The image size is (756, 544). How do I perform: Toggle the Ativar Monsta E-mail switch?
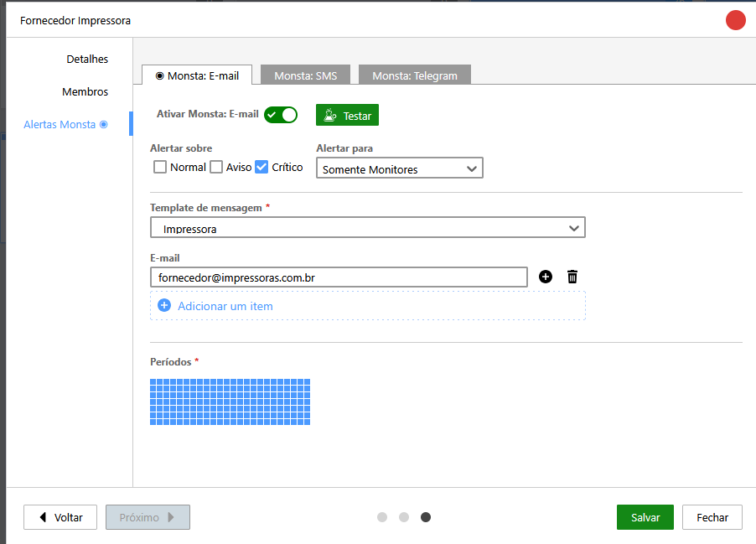point(280,115)
